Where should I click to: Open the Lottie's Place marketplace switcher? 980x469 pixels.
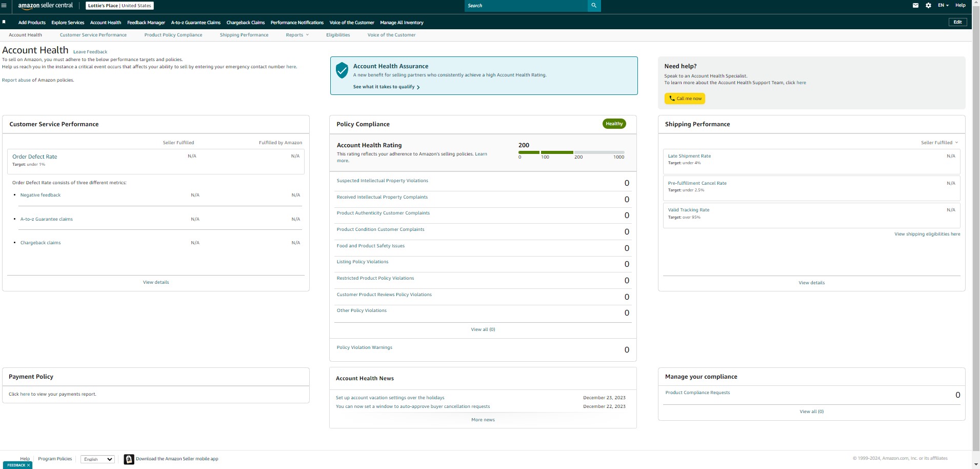click(x=119, y=6)
